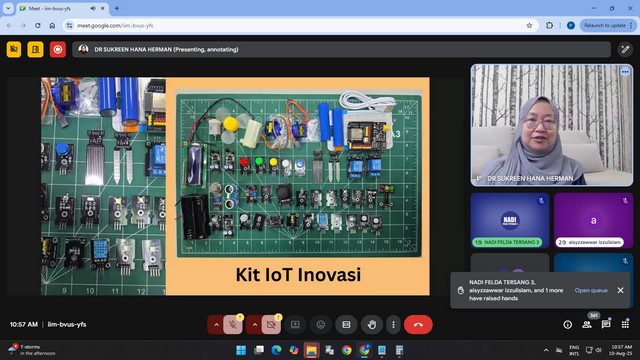Open the People participants icon

pos(587,324)
